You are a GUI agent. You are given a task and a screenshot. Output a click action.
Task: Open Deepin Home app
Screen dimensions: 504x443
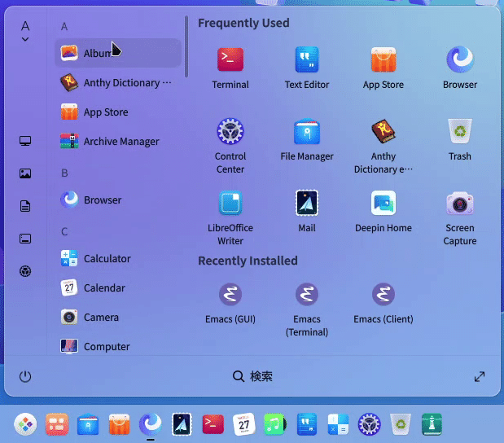coord(383,212)
